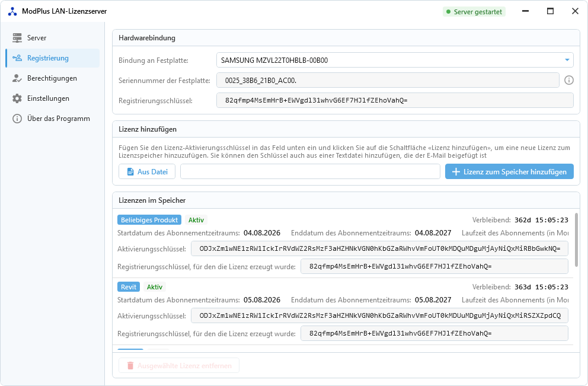Screen dimensions: 588x386
Task: Select the Revit license tag
Action: pyautogui.click(x=129, y=287)
